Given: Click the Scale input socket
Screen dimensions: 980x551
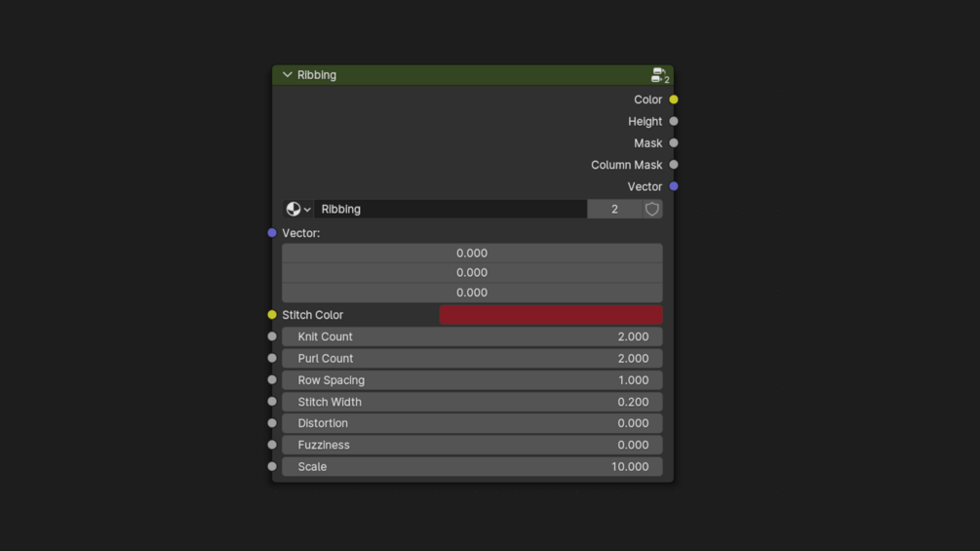Looking at the screenshot, I should [272, 466].
